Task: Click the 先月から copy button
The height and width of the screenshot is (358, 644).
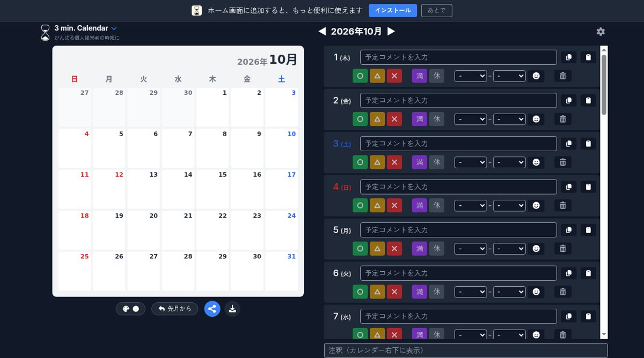Action: click(175, 309)
